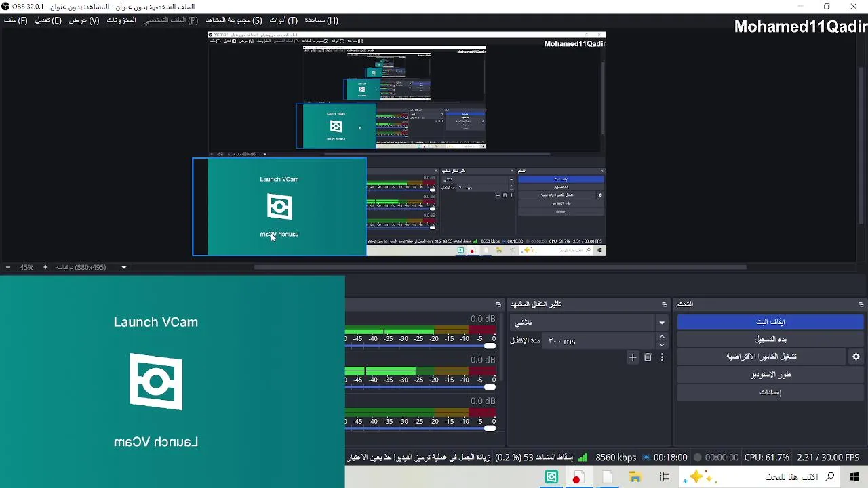The image size is (868, 488).
Task: Click the 2.31 / 30.00 FPS status
Action: (x=828, y=457)
